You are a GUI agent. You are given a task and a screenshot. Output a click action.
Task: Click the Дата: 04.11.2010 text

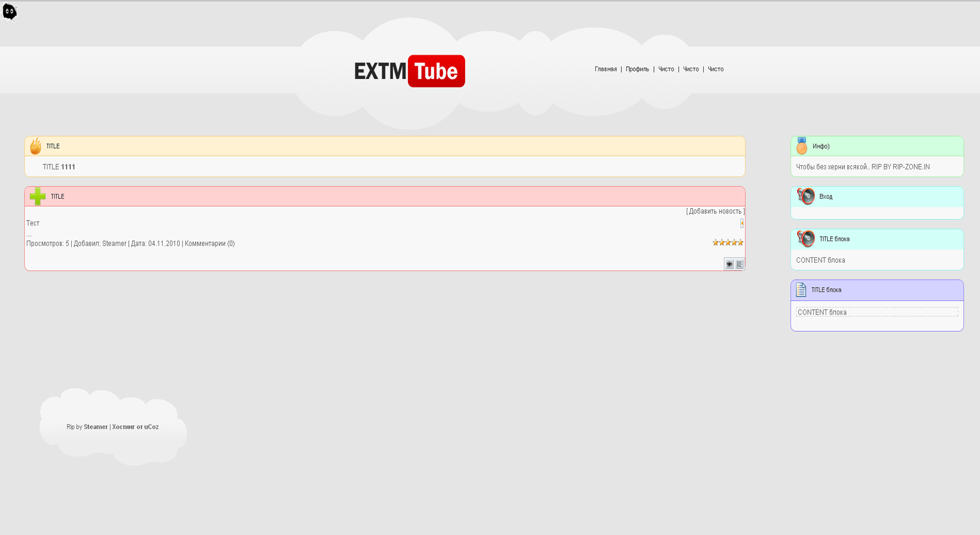click(156, 243)
